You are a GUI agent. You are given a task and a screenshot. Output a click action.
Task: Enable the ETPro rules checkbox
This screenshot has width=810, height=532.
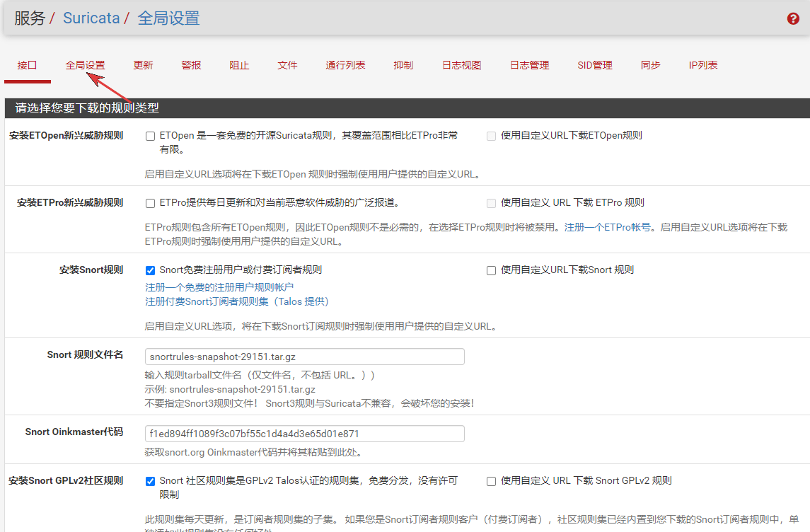tap(150, 203)
